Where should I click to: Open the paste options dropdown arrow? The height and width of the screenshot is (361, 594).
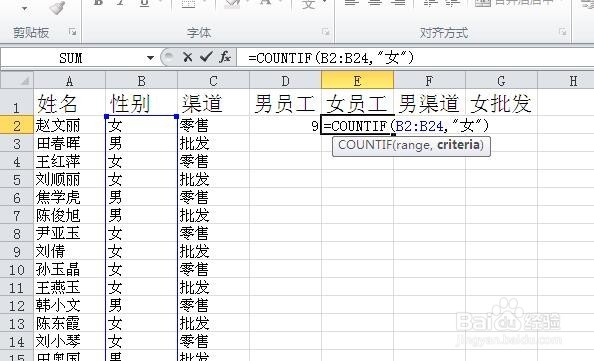pos(25,8)
